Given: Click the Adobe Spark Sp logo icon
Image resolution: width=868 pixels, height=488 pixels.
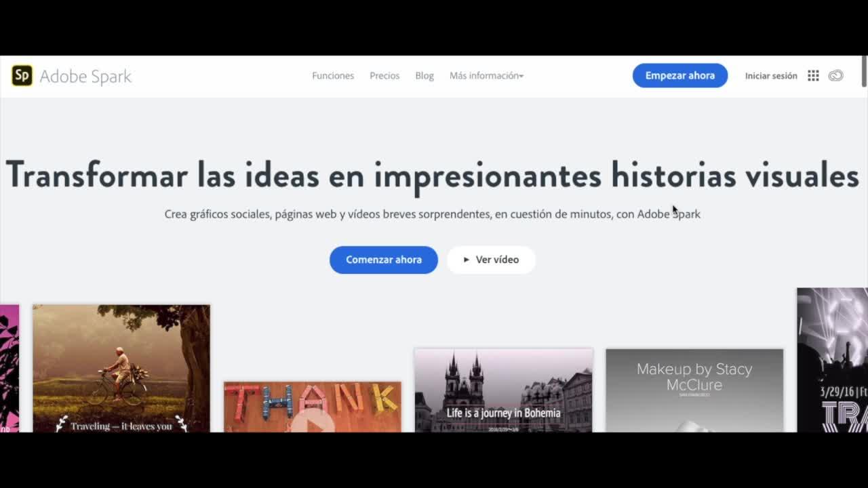Looking at the screenshot, I should 22,75.
